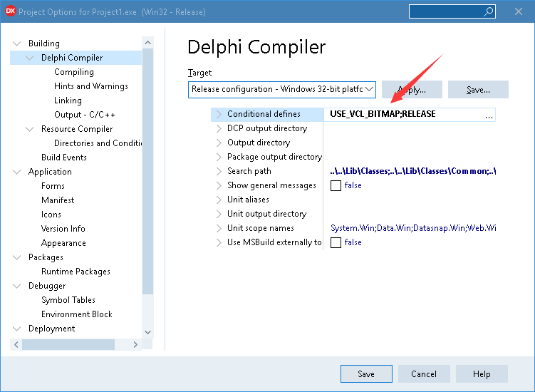Expand the Search path property

[x=219, y=171]
